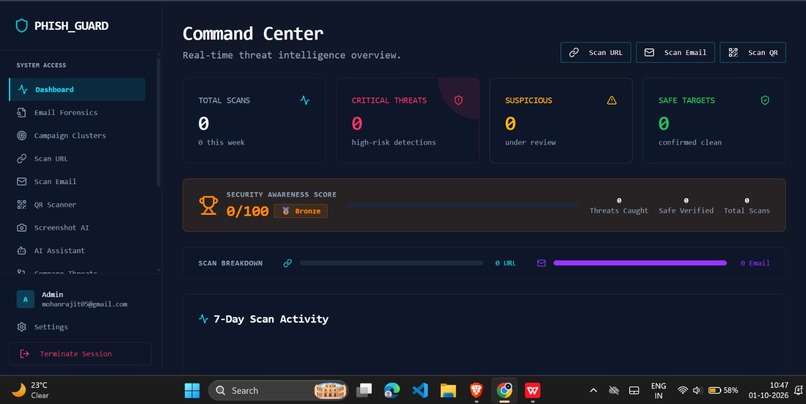The width and height of the screenshot is (806, 404).
Task: Click the Scan Breakdown link icon
Action: point(288,263)
